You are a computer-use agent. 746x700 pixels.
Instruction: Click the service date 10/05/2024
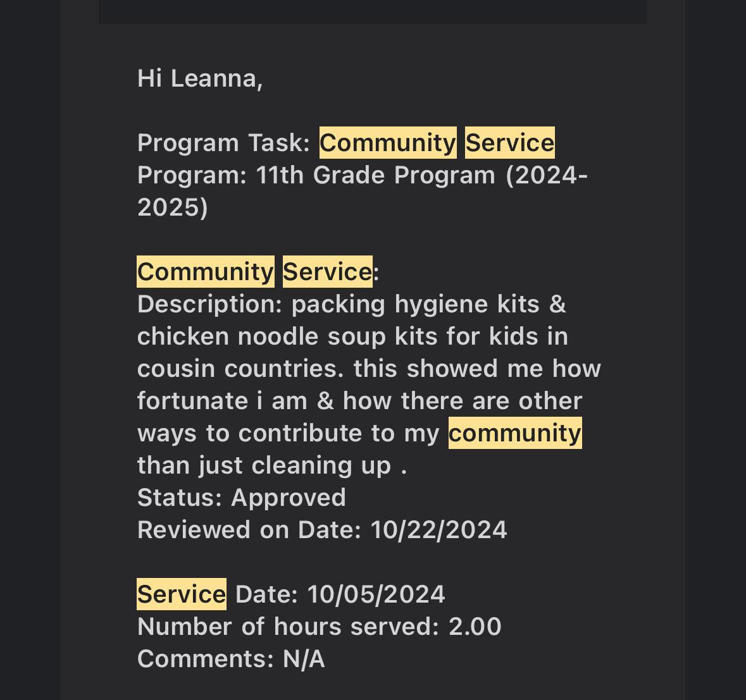376,594
